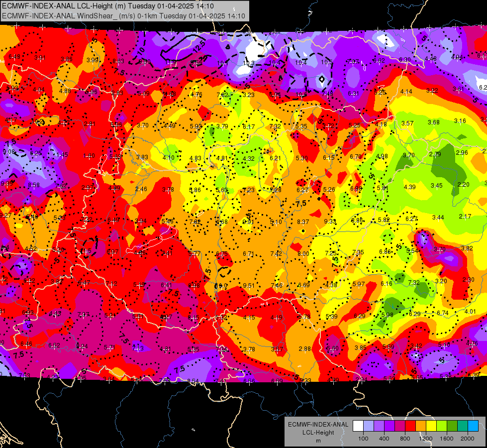487x448 pixels.
Task: Click legend scale label 2000
Action: pos(468,439)
